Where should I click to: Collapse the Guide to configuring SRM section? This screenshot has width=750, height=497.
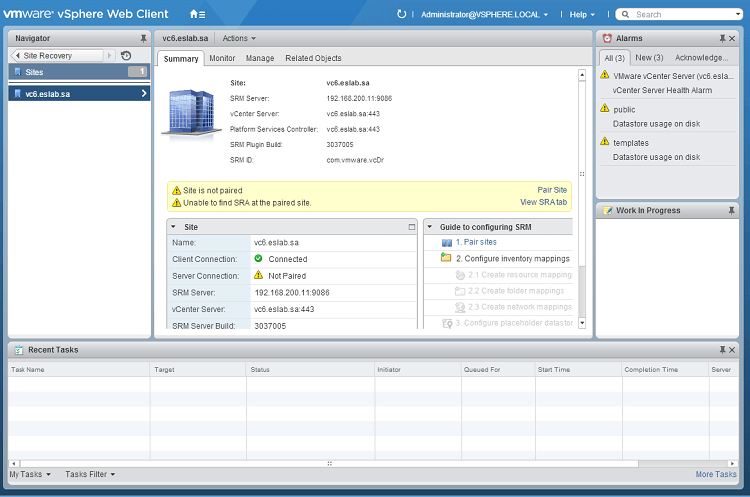(x=429, y=227)
